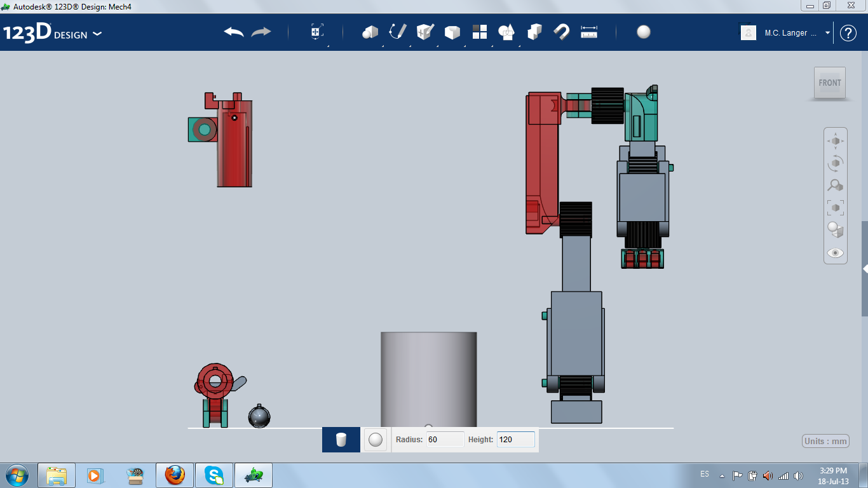Open the ES language selector

pos(705,474)
